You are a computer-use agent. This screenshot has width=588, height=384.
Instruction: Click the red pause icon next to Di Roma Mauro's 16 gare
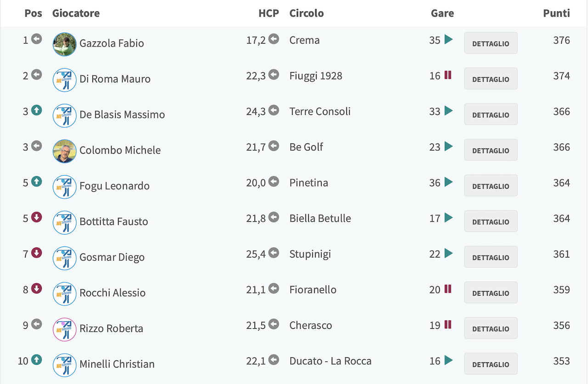pyautogui.click(x=448, y=75)
